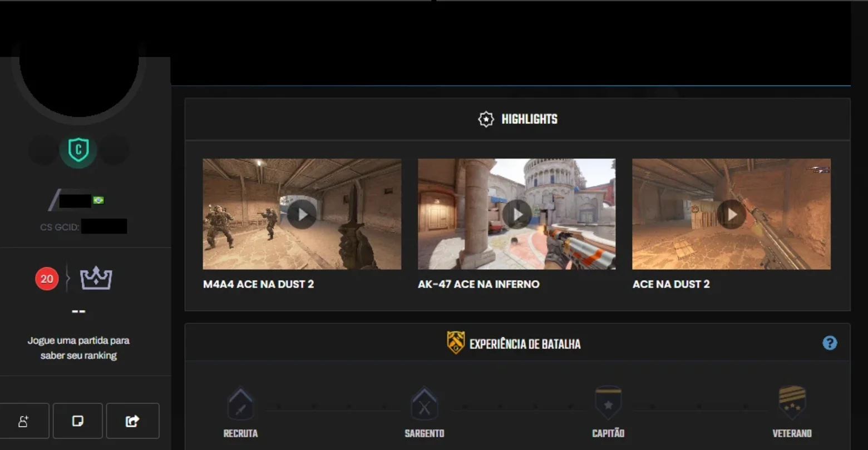Click the "SARGENTO" label
The image size is (868, 450).
[x=425, y=433]
